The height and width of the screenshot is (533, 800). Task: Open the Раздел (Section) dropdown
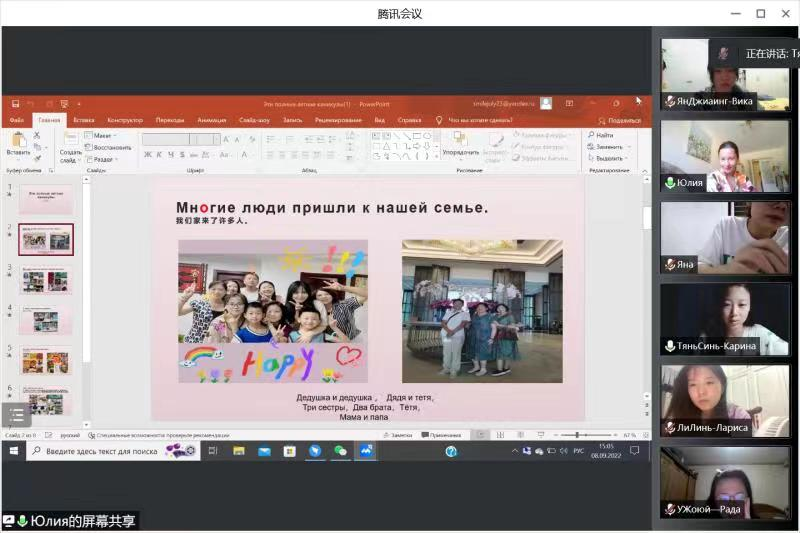102,159
